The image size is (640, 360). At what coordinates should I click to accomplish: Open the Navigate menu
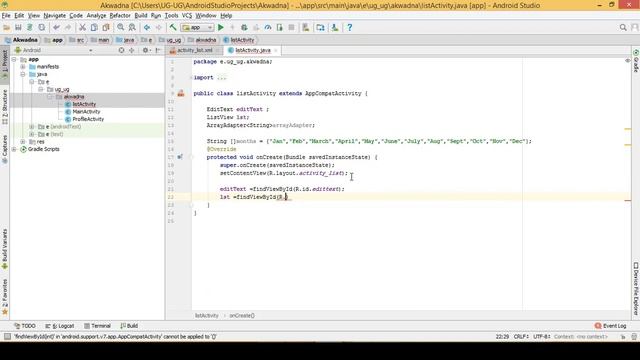(x=54, y=16)
